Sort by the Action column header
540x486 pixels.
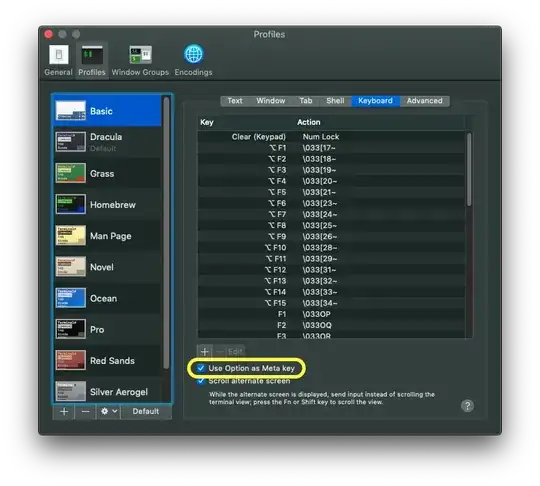click(x=381, y=122)
